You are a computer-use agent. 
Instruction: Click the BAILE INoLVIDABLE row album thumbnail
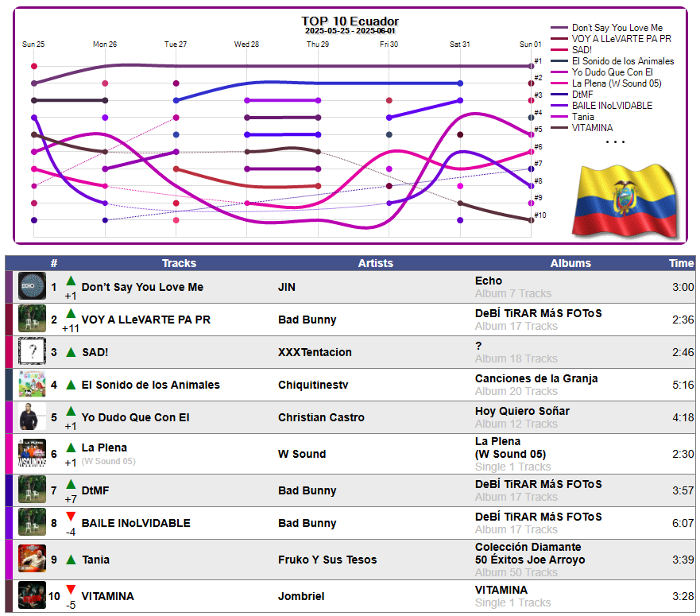32,522
